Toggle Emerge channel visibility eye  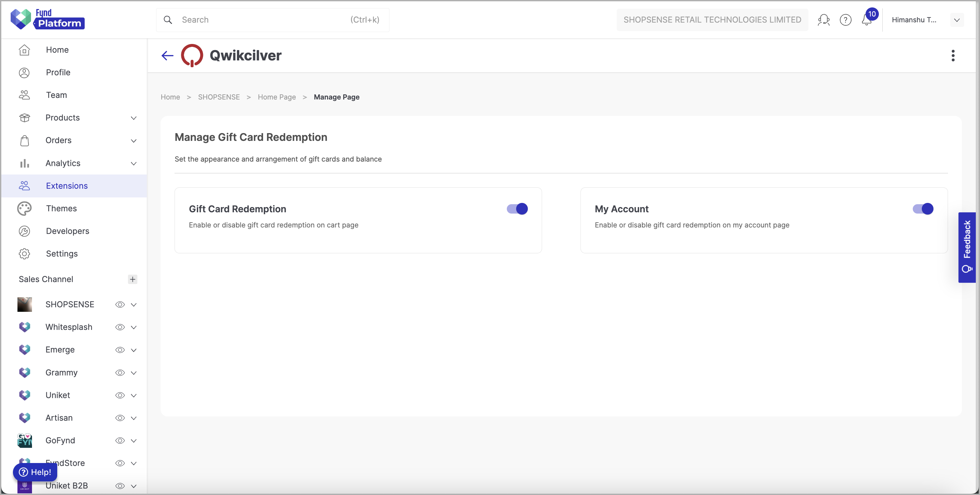tap(120, 350)
